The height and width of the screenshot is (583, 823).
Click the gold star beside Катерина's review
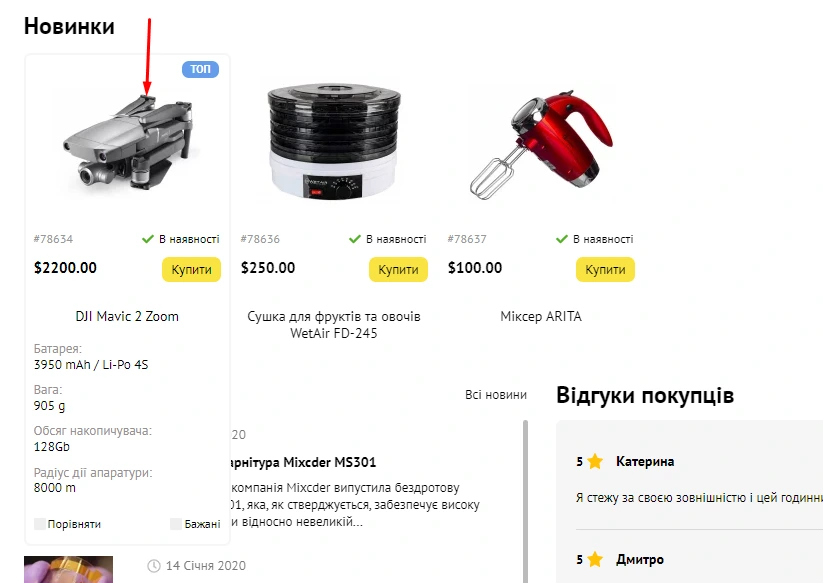click(595, 462)
